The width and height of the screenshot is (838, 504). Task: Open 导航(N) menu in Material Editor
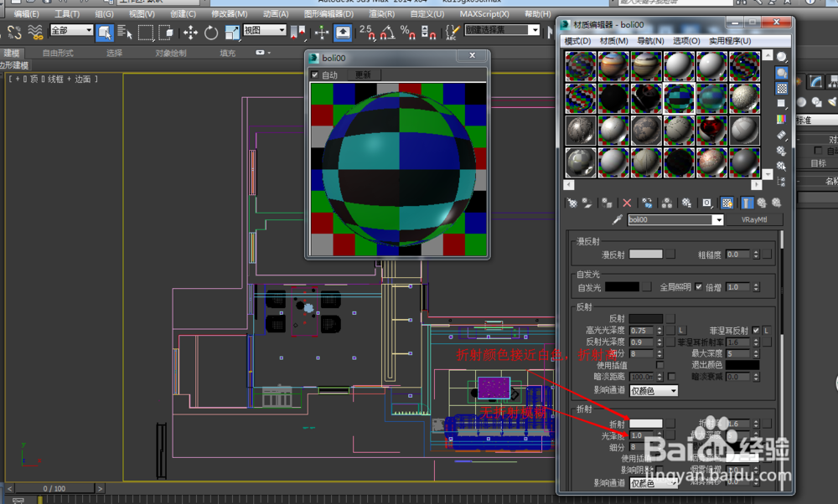(650, 40)
